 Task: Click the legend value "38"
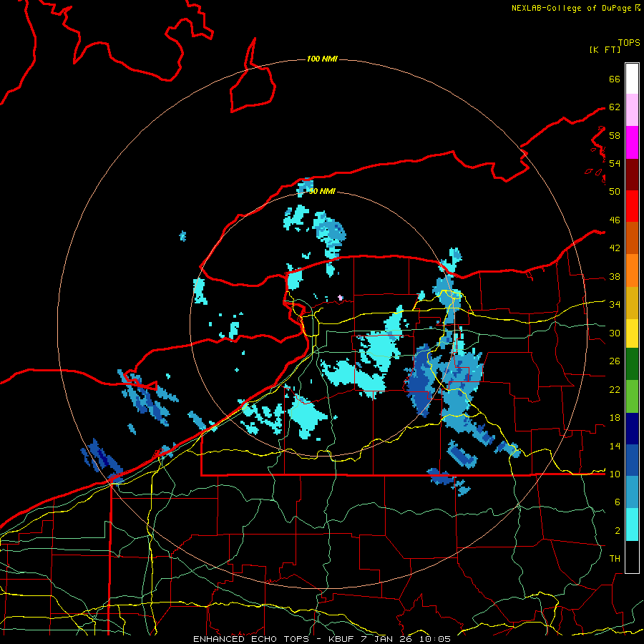click(615, 277)
